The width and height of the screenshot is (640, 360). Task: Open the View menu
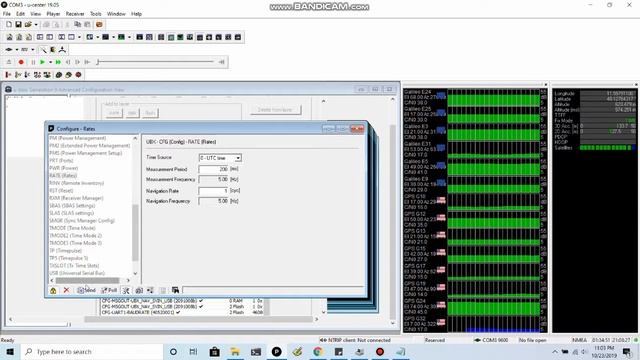click(x=36, y=14)
